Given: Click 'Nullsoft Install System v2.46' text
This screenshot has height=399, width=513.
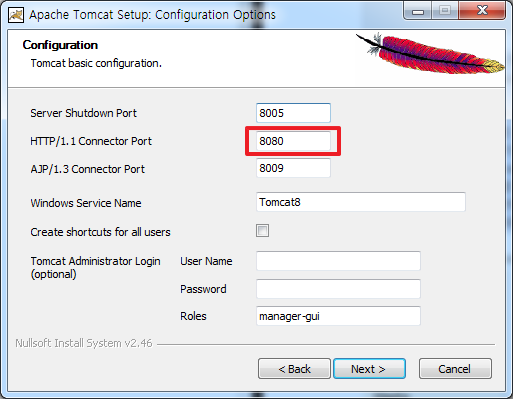Looking at the screenshot, I should (x=84, y=343).
